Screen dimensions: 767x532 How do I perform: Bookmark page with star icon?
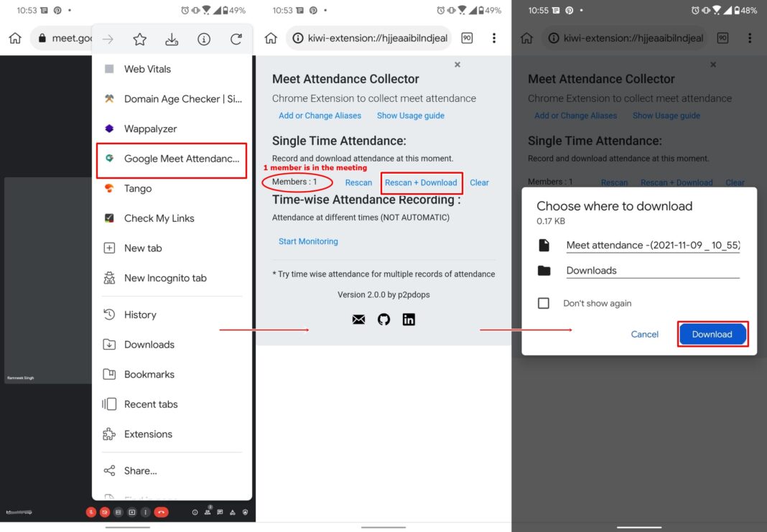coord(140,39)
